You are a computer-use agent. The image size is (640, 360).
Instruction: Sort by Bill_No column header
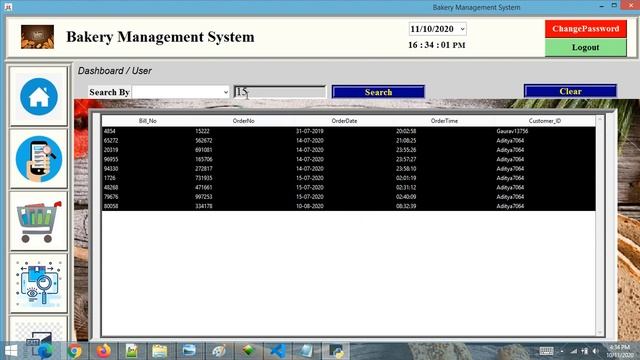148,121
